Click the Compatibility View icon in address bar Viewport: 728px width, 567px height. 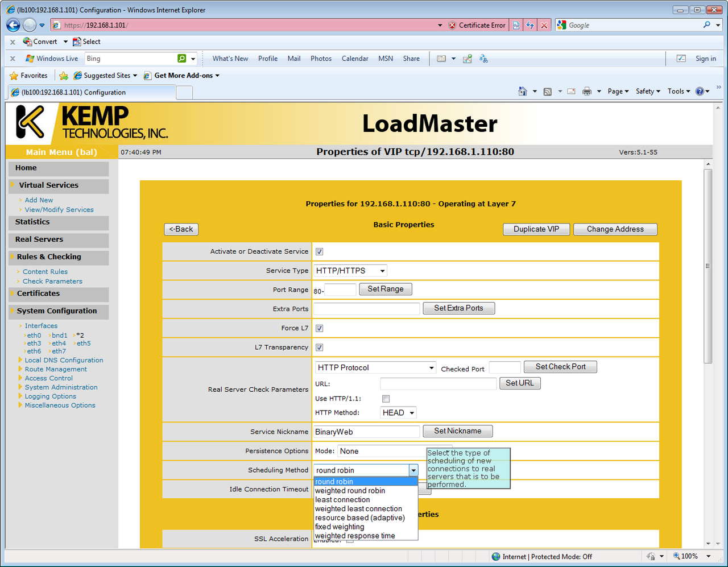click(516, 25)
